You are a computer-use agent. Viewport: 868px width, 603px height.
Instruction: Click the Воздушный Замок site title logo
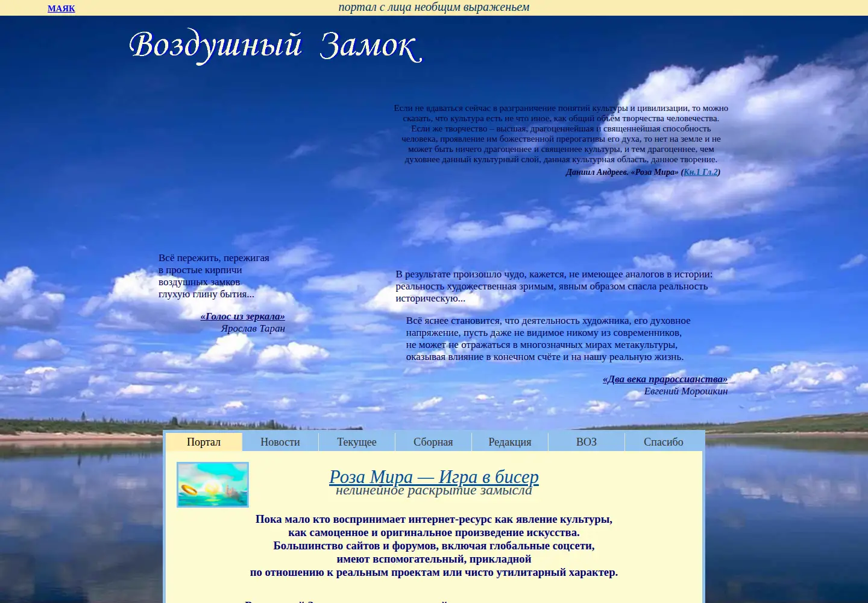(x=275, y=46)
